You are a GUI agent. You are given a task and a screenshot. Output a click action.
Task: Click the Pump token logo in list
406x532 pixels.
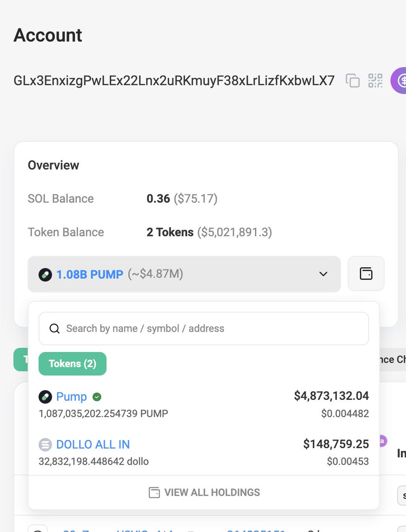[x=45, y=397]
